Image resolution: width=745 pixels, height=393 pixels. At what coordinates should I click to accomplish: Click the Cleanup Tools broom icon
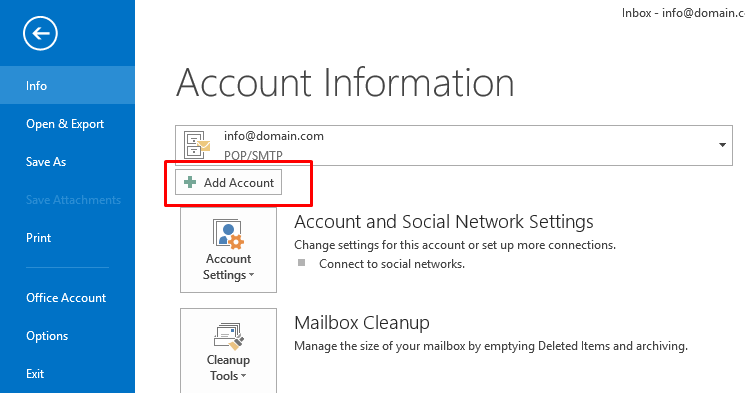[x=229, y=336]
